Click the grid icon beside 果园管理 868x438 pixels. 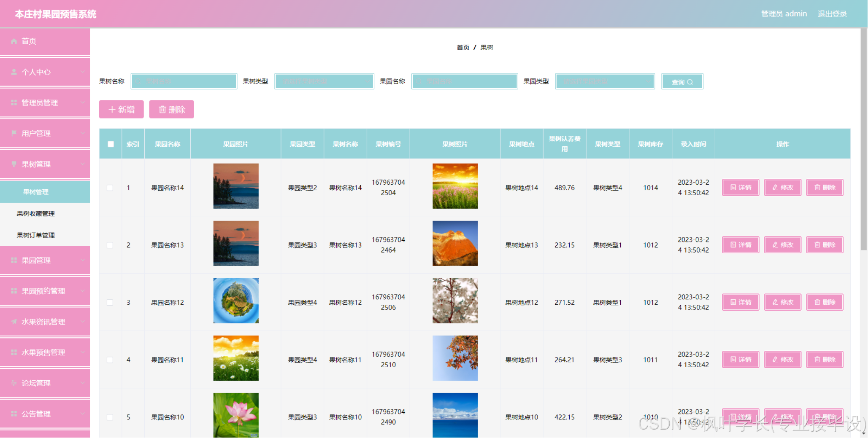[14, 261]
